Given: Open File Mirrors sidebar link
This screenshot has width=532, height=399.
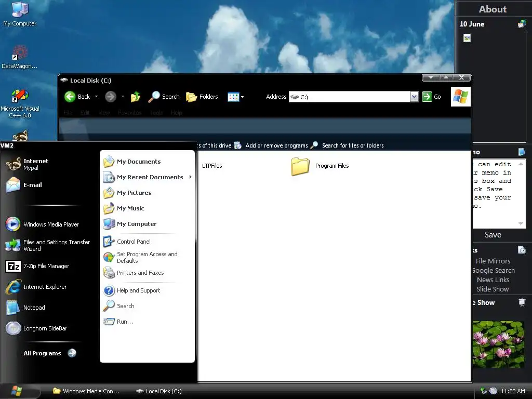Looking at the screenshot, I should pos(493,261).
